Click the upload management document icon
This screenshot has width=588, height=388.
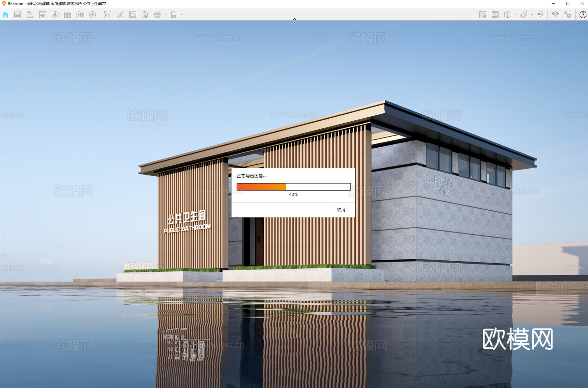145,15
